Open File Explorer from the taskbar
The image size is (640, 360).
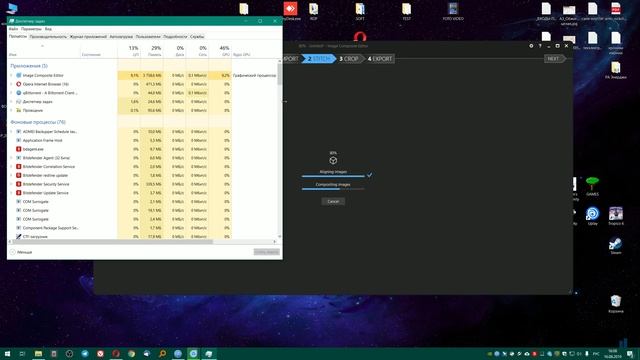(38, 353)
